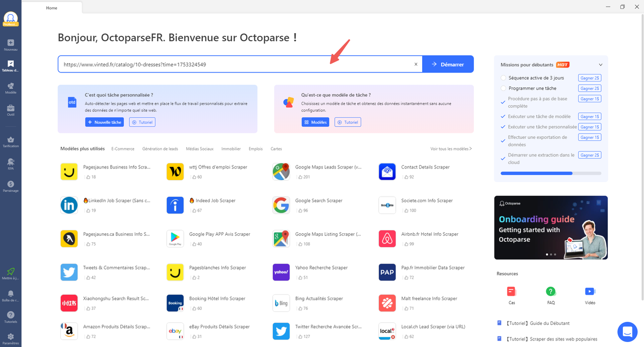Click the Nouvelle tâche button
Viewport: 644px width, 347px height.
point(104,122)
